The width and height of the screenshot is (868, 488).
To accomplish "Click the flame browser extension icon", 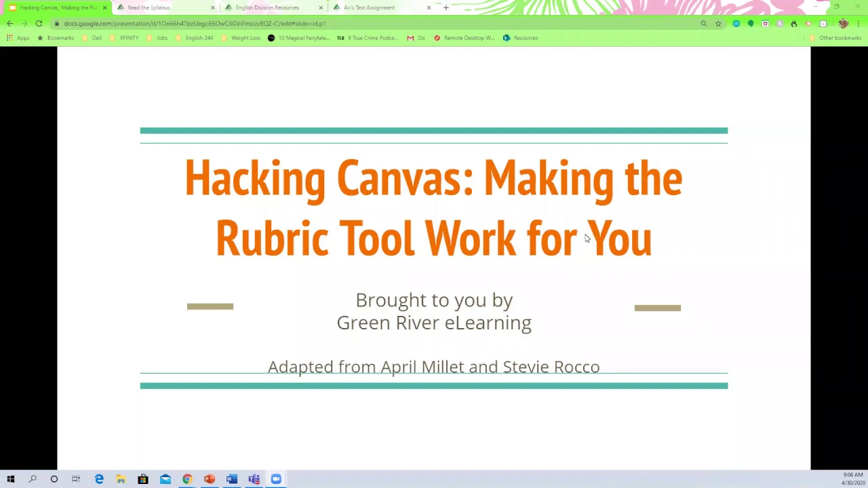I will (x=794, y=24).
